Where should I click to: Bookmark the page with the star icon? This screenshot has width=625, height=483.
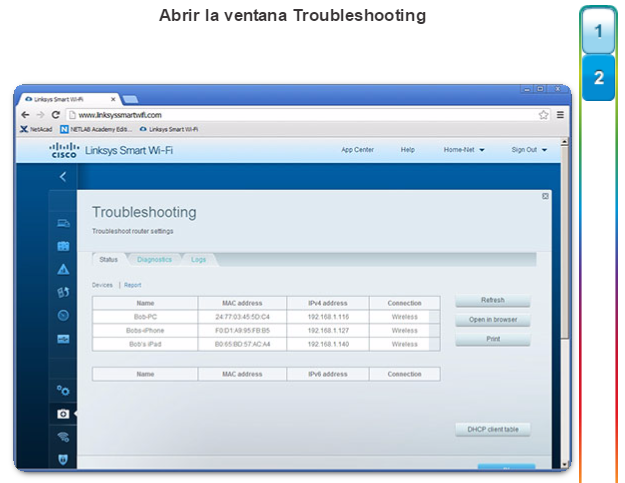[x=543, y=115]
